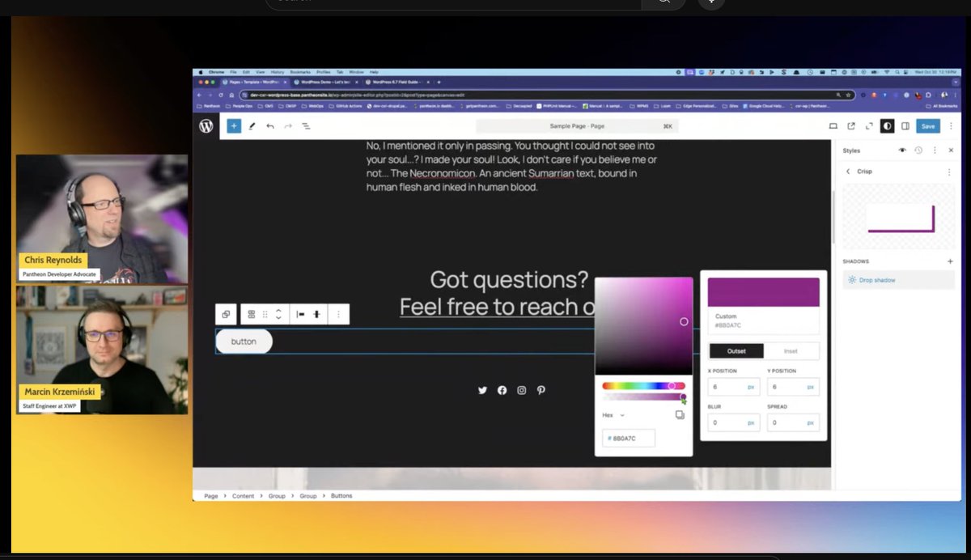Open the Chrome History menu
The width and height of the screenshot is (971, 560).
click(x=278, y=72)
